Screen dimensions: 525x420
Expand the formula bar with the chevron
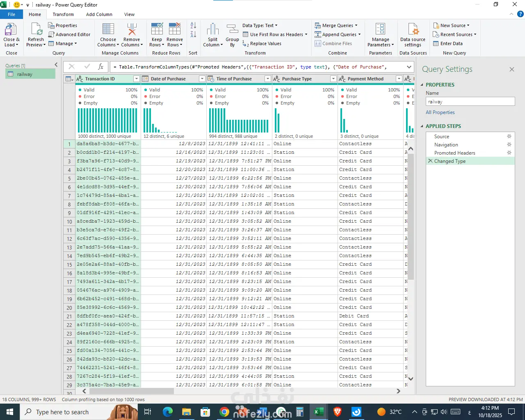click(409, 67)
